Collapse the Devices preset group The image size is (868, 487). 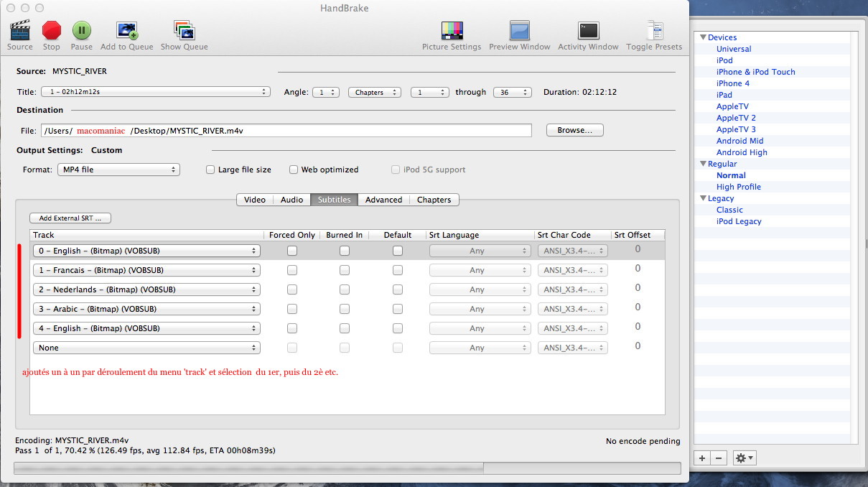[x=702, y=37]
